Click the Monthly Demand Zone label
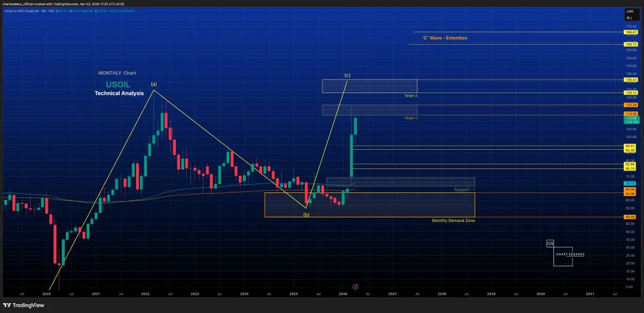Viewport: 644px width, 313px height. (x=453, y=220)
